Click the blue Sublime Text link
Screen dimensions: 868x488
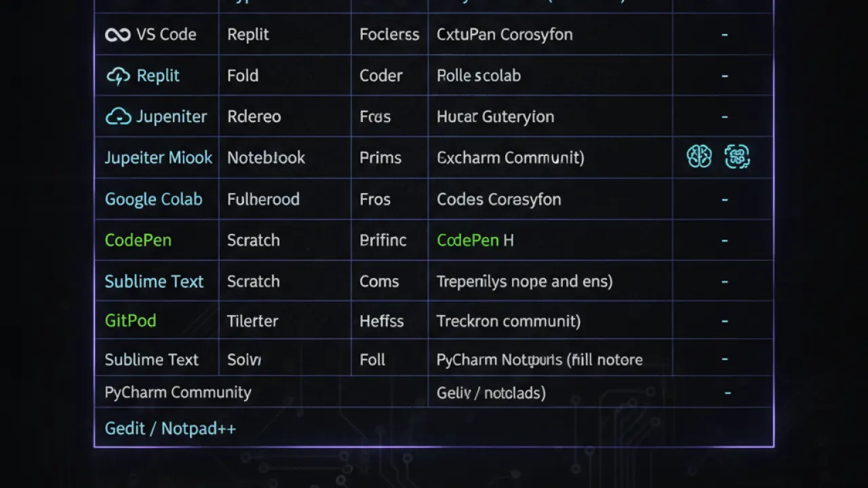click(x=154, y=281)
